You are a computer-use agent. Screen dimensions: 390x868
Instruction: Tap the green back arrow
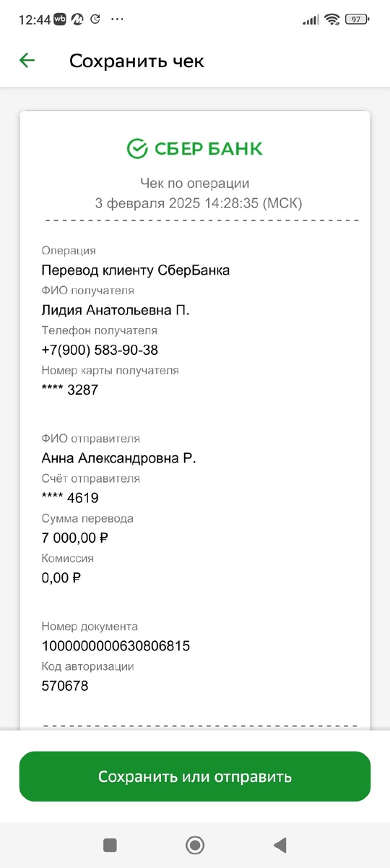(27, 61)
